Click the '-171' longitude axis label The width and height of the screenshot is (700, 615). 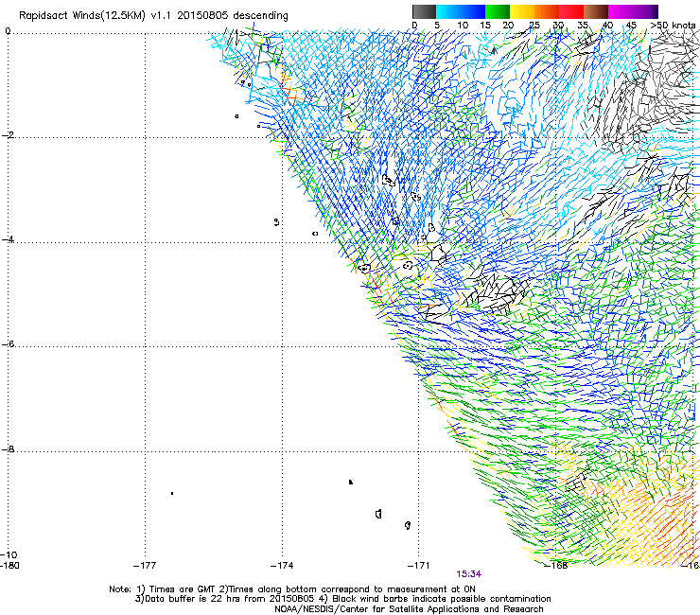418,566
